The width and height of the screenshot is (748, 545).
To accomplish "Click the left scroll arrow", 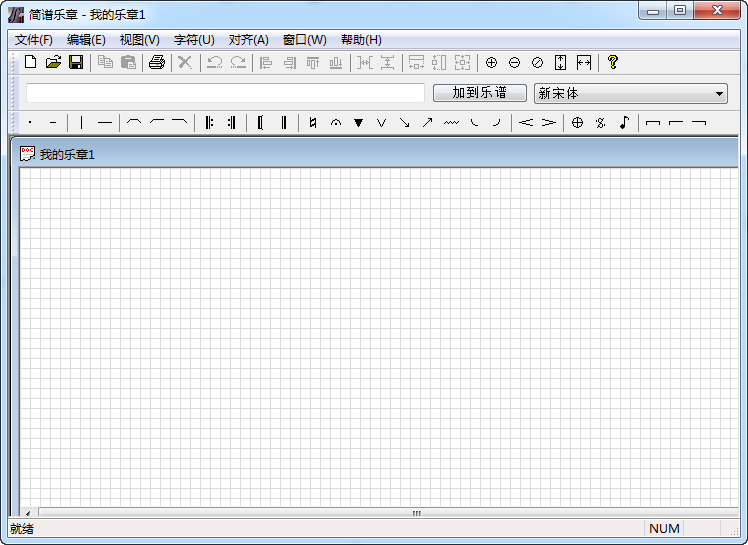I will pyautogui.click(x=28, y=513).
